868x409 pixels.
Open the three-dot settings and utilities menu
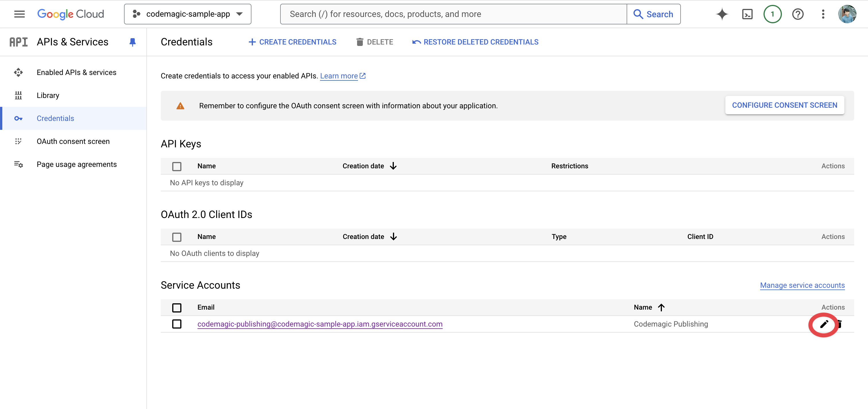click(x=823, y=14)
